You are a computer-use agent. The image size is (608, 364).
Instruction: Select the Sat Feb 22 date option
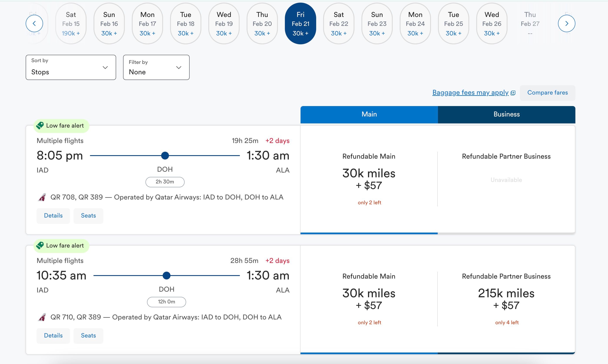(x=339, y=23)
